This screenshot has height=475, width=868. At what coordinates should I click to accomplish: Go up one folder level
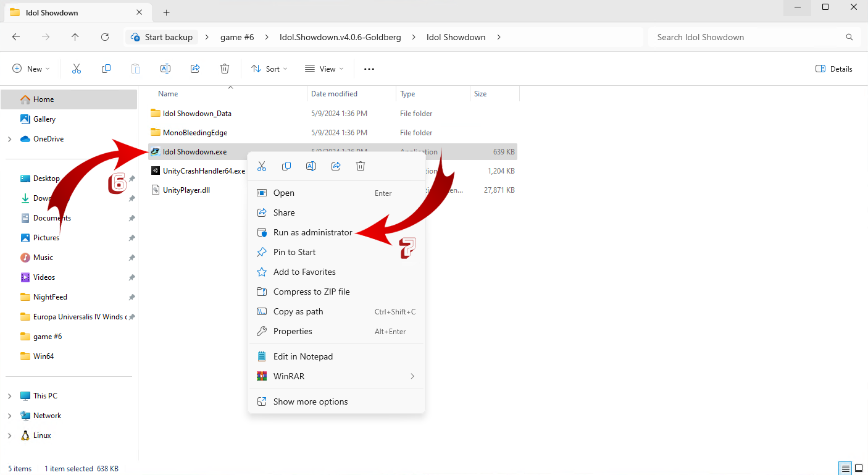click(x=75, y=37)
